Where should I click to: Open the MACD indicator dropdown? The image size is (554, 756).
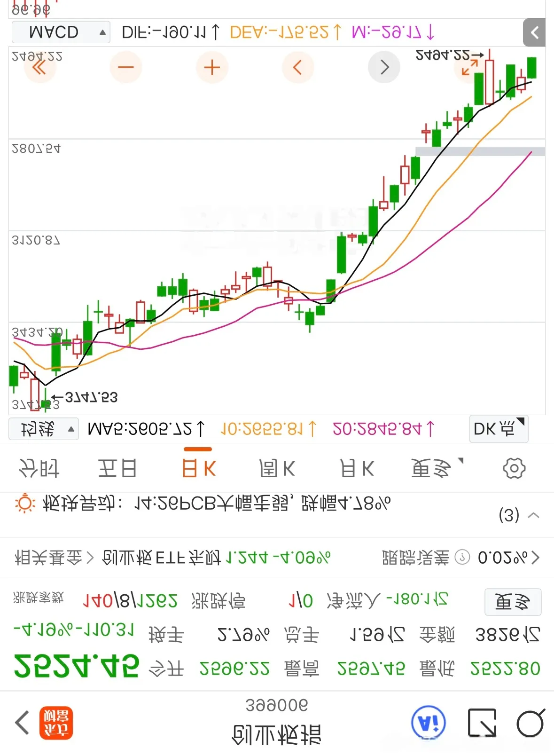coord(61,32)
